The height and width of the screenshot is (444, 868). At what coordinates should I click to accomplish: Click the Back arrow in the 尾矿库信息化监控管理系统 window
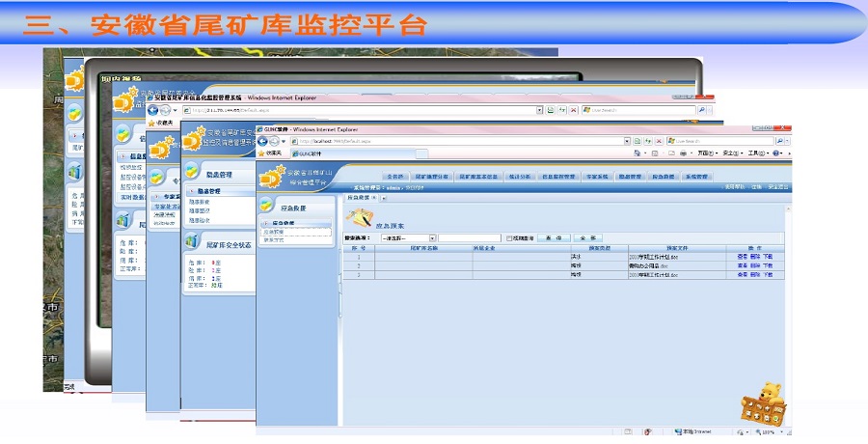153,110
